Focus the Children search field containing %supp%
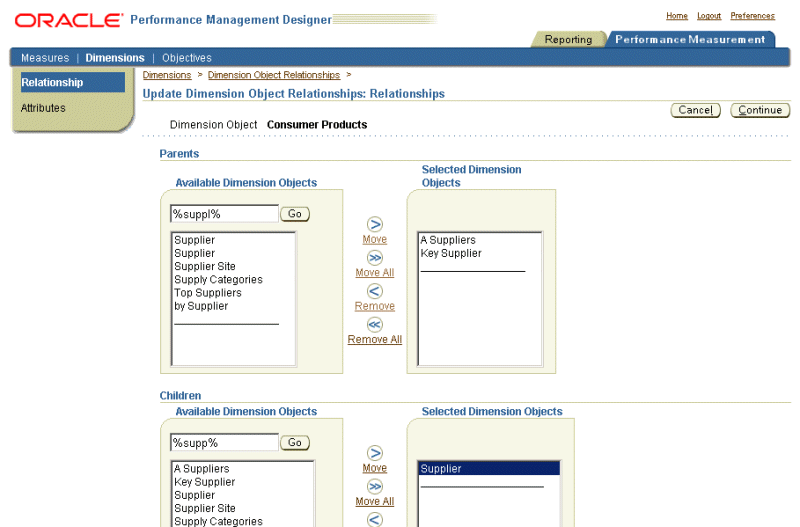 224,442
